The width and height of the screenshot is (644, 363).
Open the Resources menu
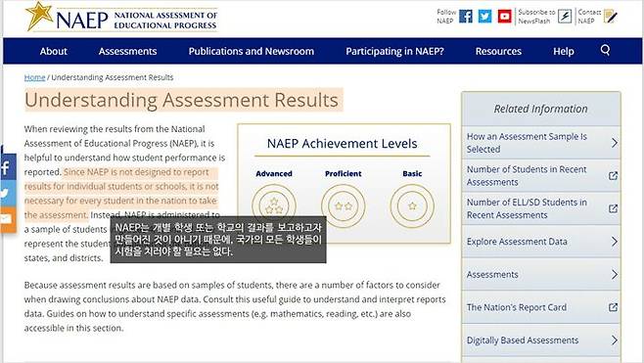(498, 51)
